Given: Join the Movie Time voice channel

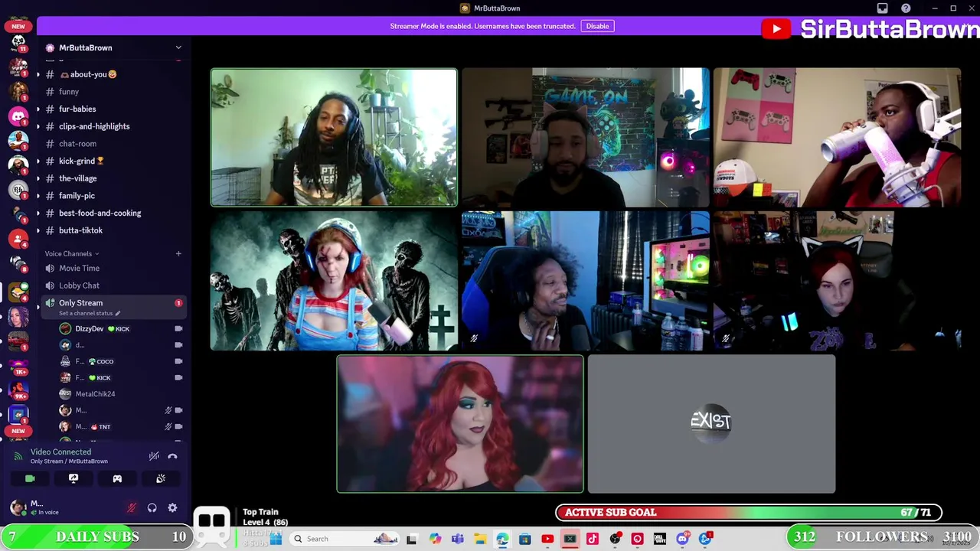Looking at the screenshot, I should point(113,268).
